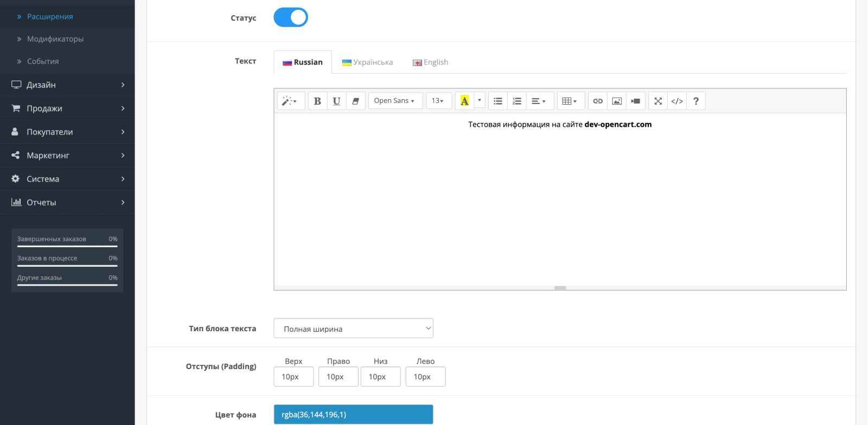
Task: Open the Полная ширина block type select
Action: 353,329
